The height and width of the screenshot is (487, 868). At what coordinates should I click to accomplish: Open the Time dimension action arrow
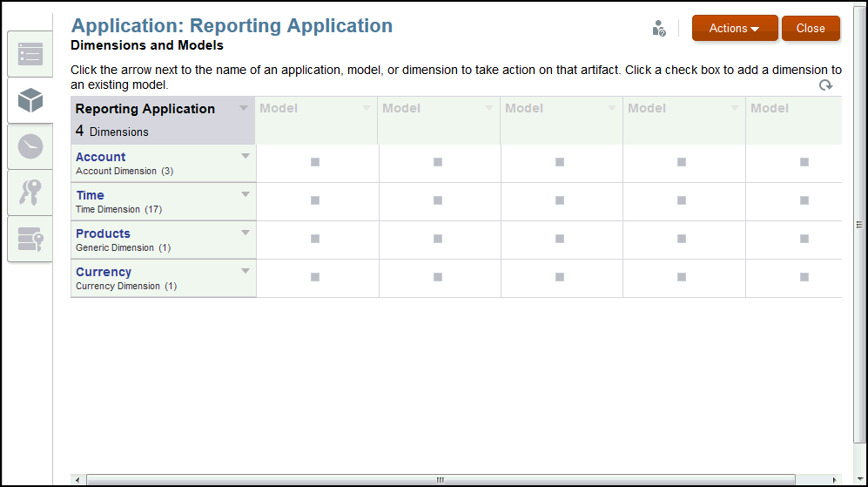[x=246, y=194]
